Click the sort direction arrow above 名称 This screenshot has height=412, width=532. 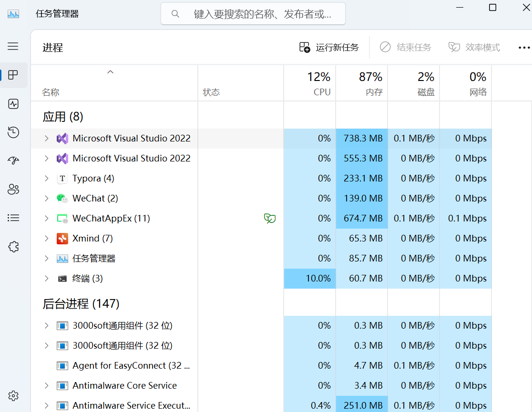[110, 72]
